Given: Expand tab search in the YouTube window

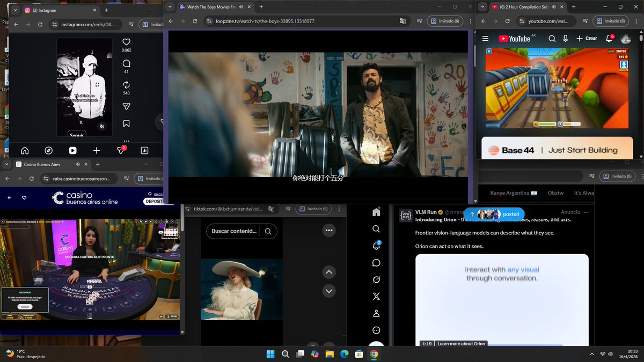Looking at the screenshot, I should [x=483, y=6].
